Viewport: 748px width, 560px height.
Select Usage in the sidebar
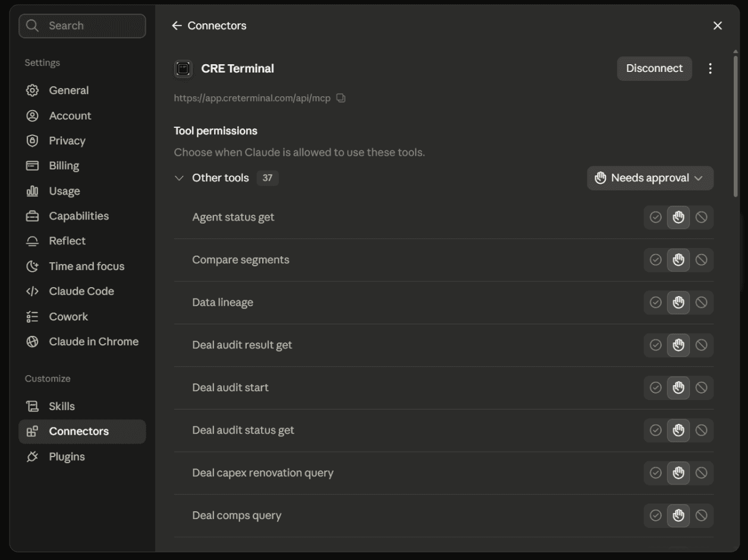82,191
